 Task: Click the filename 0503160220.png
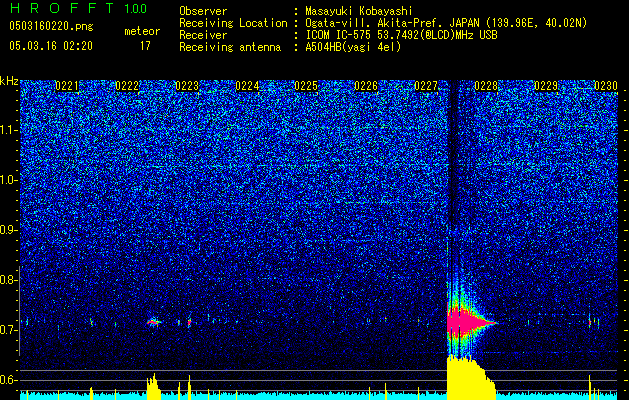(51, 26)
